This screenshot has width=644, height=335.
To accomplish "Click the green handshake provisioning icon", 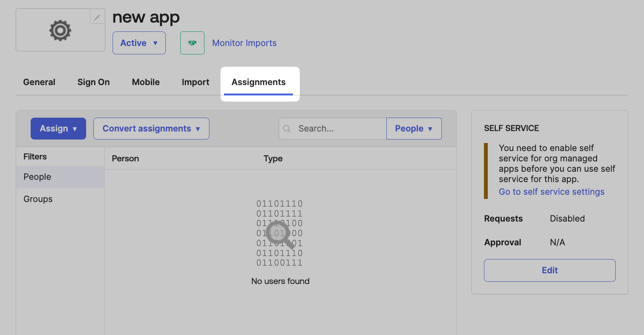I will click(x=192, y=43).
